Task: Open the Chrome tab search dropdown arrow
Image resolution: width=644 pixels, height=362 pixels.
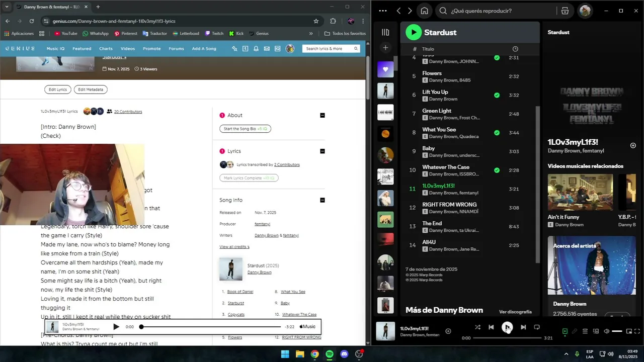Action: coord(8,7)
